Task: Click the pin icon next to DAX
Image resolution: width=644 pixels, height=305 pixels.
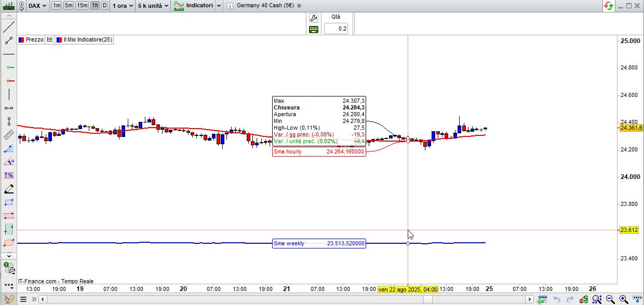Action: (21, 6)
